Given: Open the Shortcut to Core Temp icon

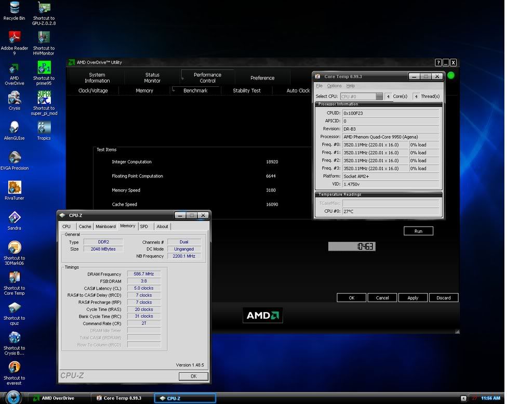Looking at the screenshot, I should [x=14, y=283].
